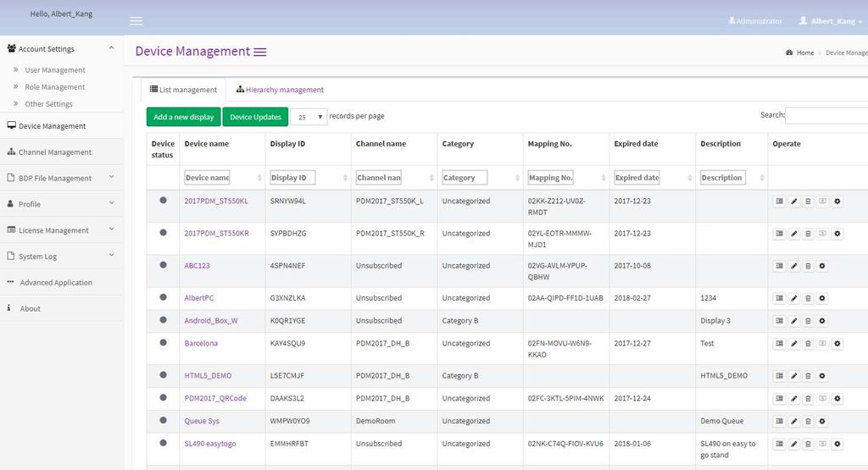Viewport: 868px width, 470px height.
Task: Click the monitor preview icon for SL490 easytogo
Action: [822, 444]
